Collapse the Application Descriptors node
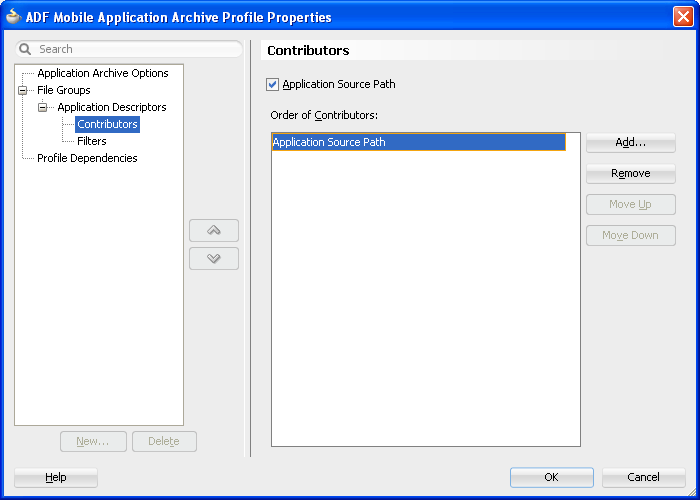 [42, 108]
